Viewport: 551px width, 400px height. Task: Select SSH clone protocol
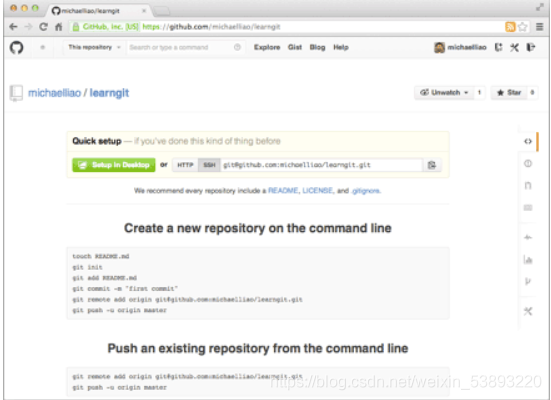[209, 165]
